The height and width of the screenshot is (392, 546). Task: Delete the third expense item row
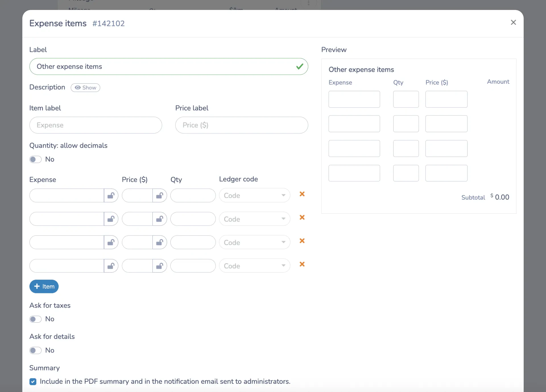click(302, 241)
